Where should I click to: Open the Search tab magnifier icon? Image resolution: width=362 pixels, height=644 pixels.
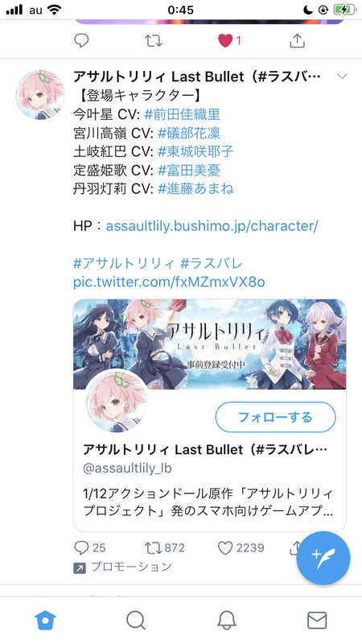click(x=136, y=620)
